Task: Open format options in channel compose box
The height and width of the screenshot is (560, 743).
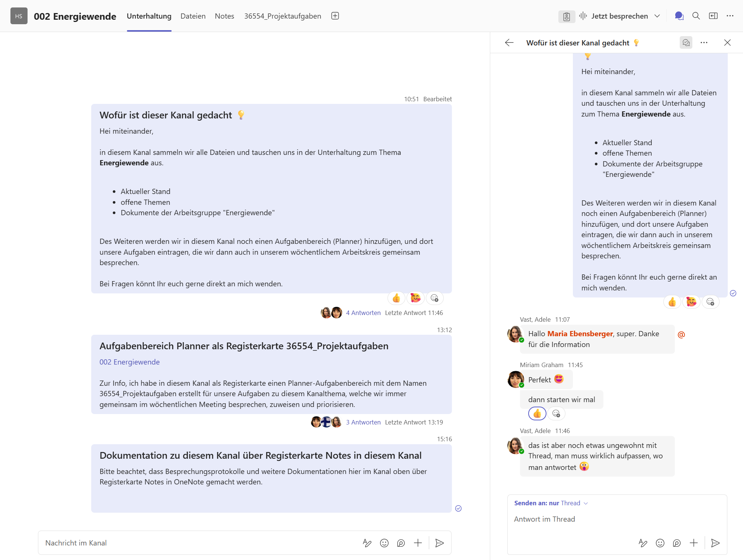Action: tap(367, 543)
